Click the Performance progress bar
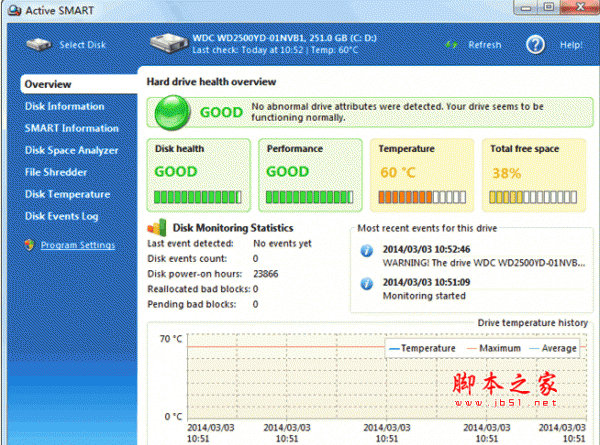Viewport: 600px width, 445px height. pyautogui.click(x=309, y=197)
